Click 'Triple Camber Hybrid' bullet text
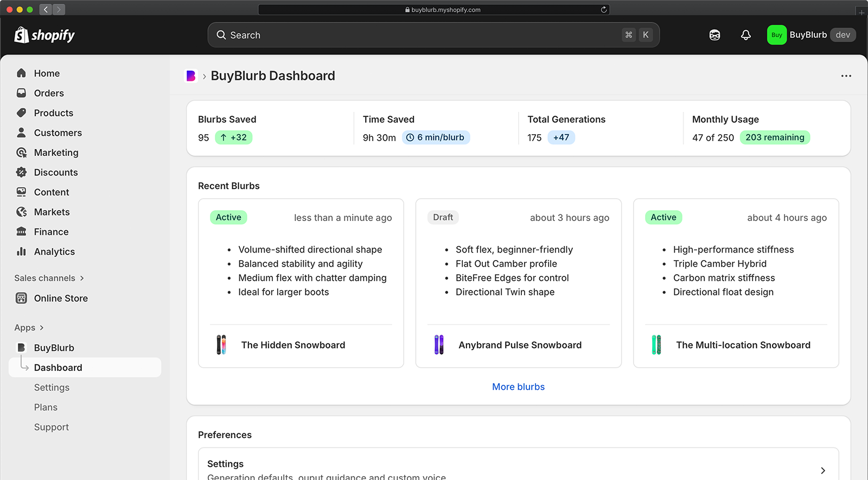This screenshot has width=868, height=480. 720,263
